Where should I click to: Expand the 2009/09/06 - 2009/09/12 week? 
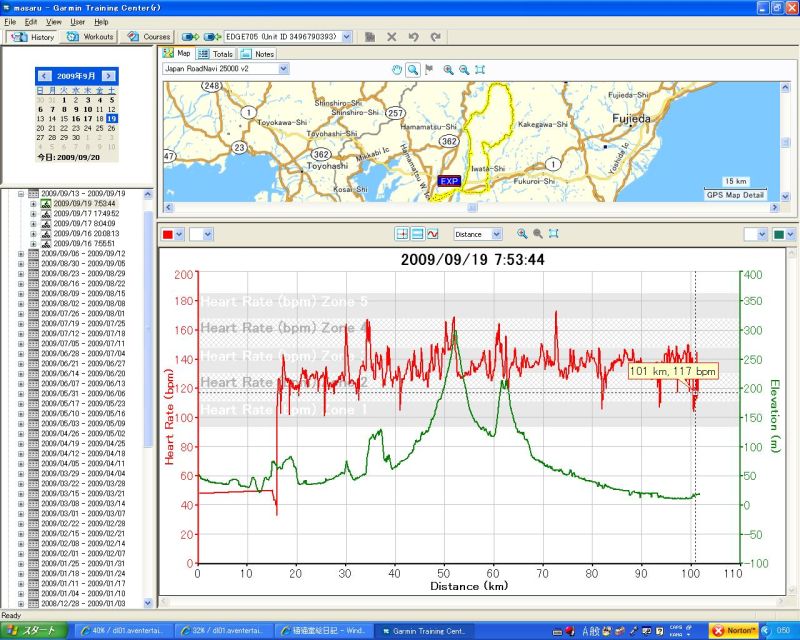pyautogui.click(x=21, y=254)
